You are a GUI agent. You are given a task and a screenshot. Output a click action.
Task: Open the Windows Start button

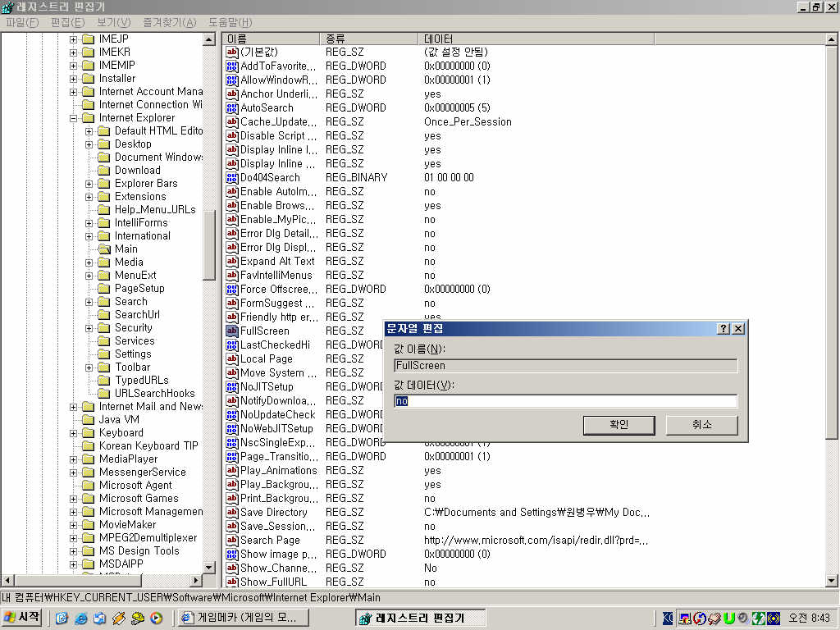[22, 617]
